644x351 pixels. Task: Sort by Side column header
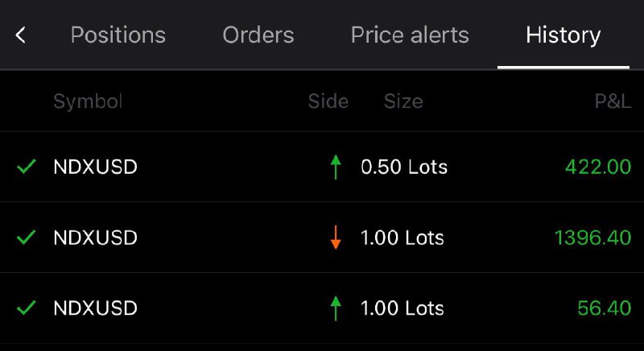(328, 101)
